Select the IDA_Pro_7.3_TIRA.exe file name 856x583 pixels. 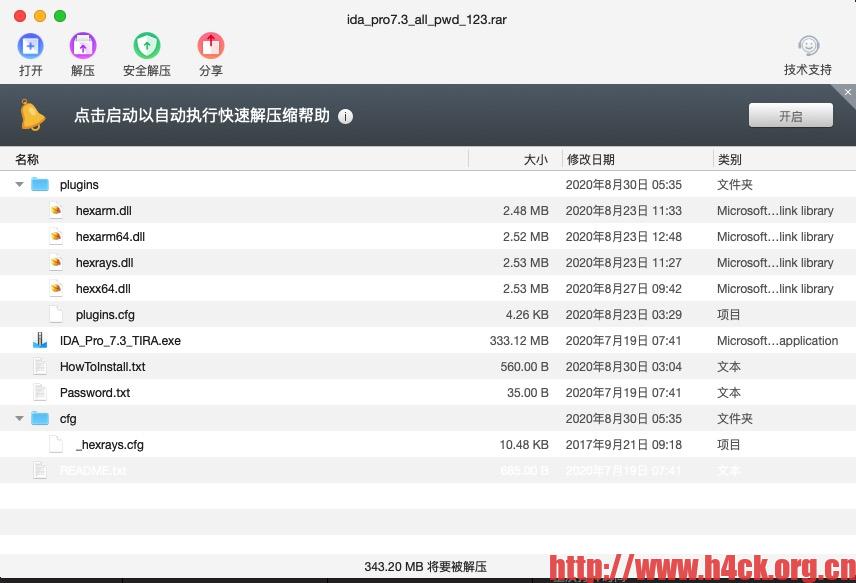point(120,341)
